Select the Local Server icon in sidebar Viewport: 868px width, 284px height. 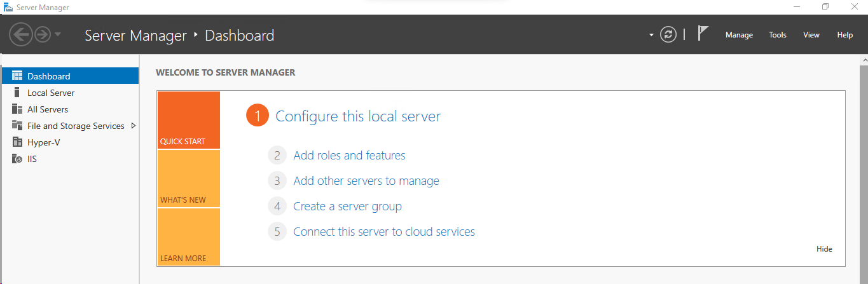pos(17,93)
